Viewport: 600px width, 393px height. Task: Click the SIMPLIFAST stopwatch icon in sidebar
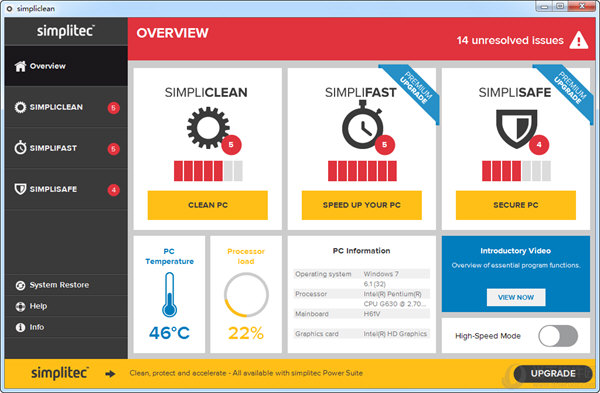click(x=20, y=148)
